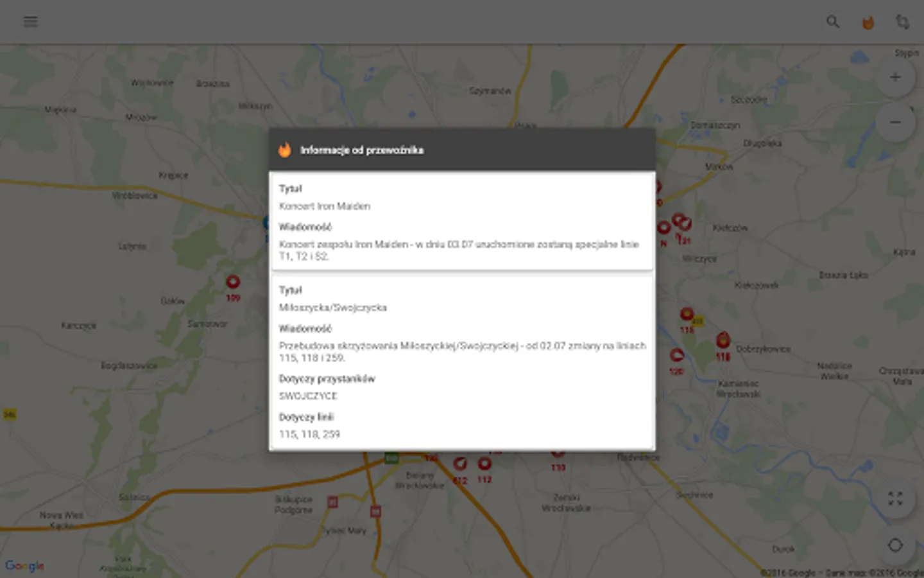This screenshot has width=924, height=578.
Task: Zoom in the map with plus button
Action: click(x=895, y=77)
